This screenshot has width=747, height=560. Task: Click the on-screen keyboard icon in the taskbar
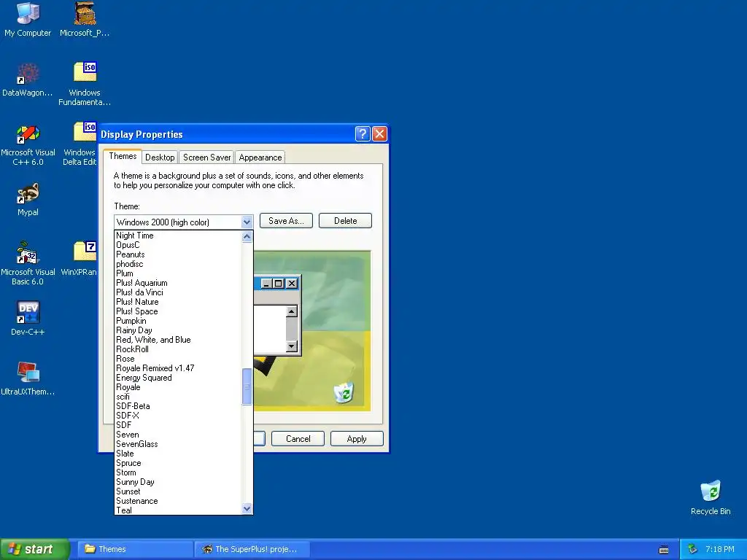tap(664, 550)
